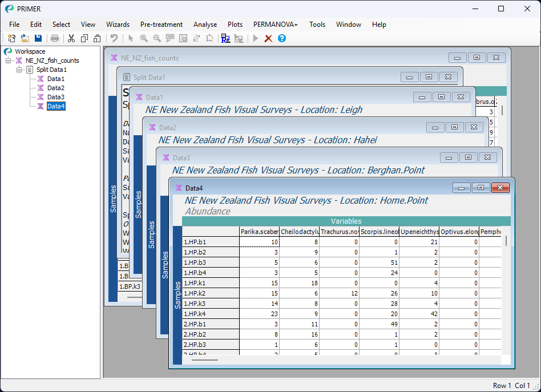Select Data2 in the workspace tree
The image size is (541, 392).
pyautogui.click(x=55, y=88)
